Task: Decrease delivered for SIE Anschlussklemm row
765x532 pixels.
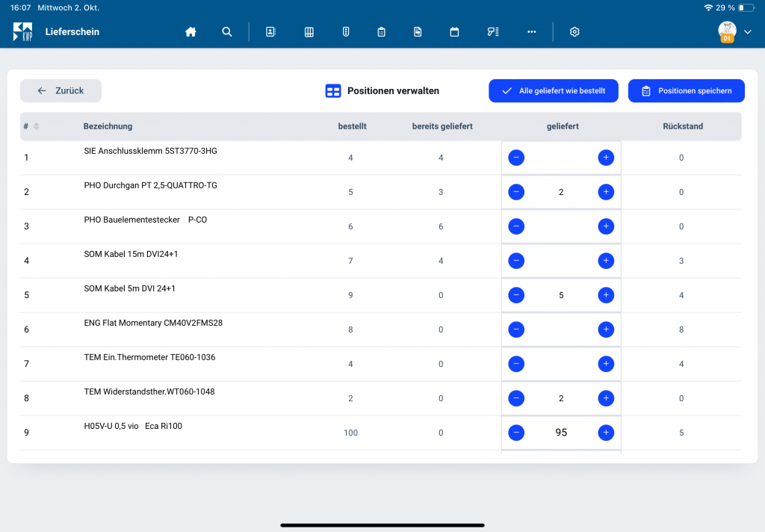Action: (x=516, y=158)
